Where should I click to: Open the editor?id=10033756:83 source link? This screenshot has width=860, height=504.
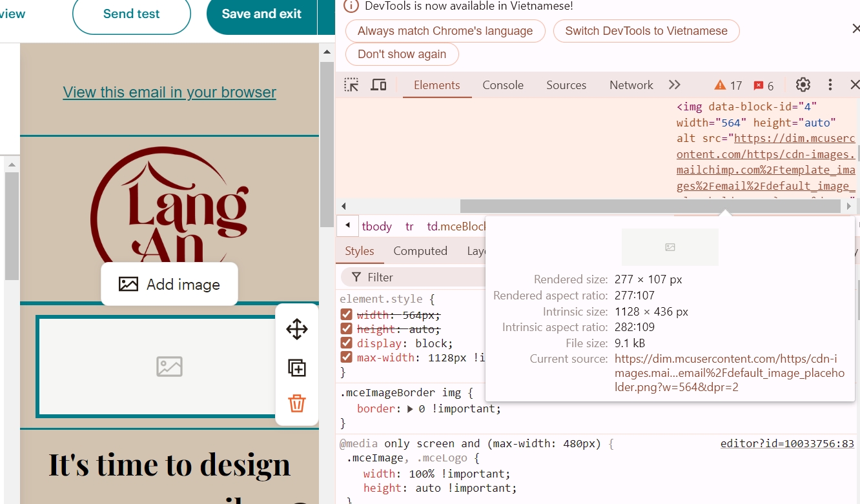[x=787, y=443]
